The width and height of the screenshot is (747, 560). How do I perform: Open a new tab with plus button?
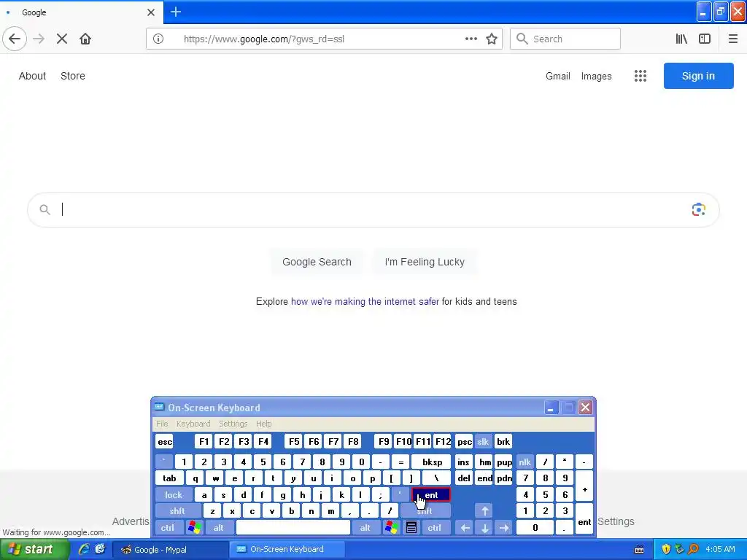176,12
